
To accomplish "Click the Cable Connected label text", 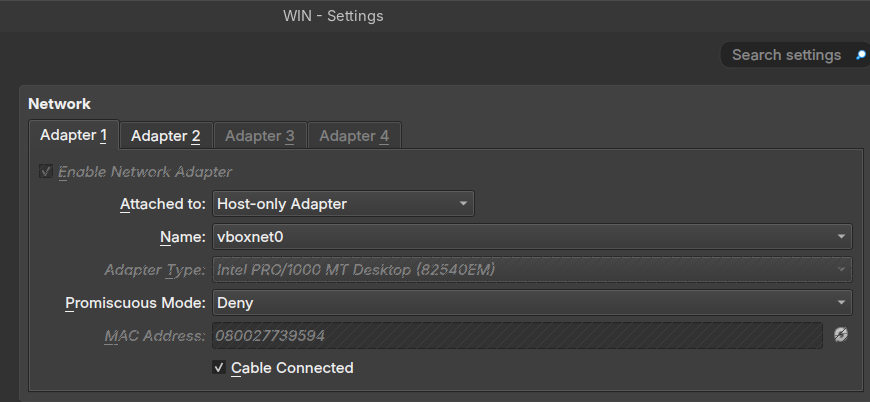I will coord(292,368).
